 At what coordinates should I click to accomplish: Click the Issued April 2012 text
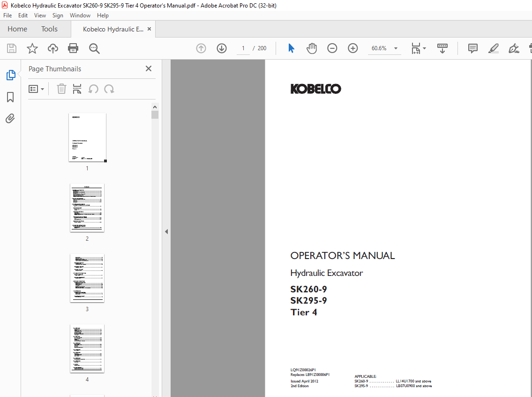[304, 381]
